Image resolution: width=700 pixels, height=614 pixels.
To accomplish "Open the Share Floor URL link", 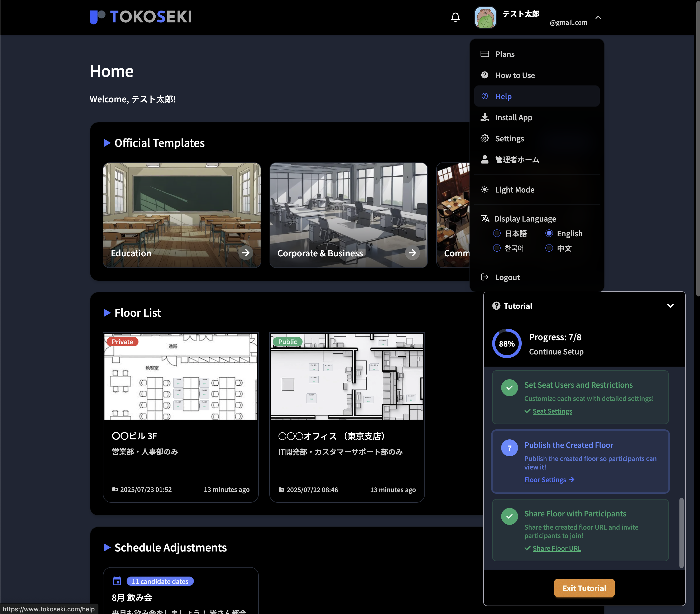I will point(557,548).
